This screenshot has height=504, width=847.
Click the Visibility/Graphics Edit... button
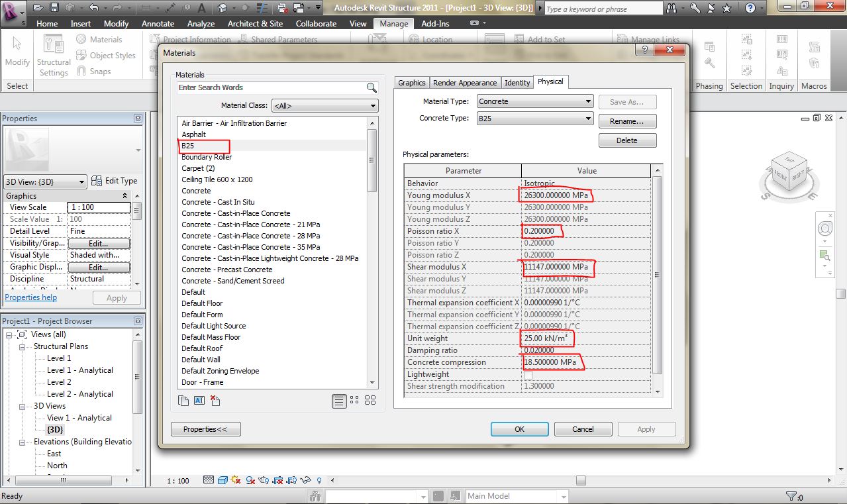[99, 244]
